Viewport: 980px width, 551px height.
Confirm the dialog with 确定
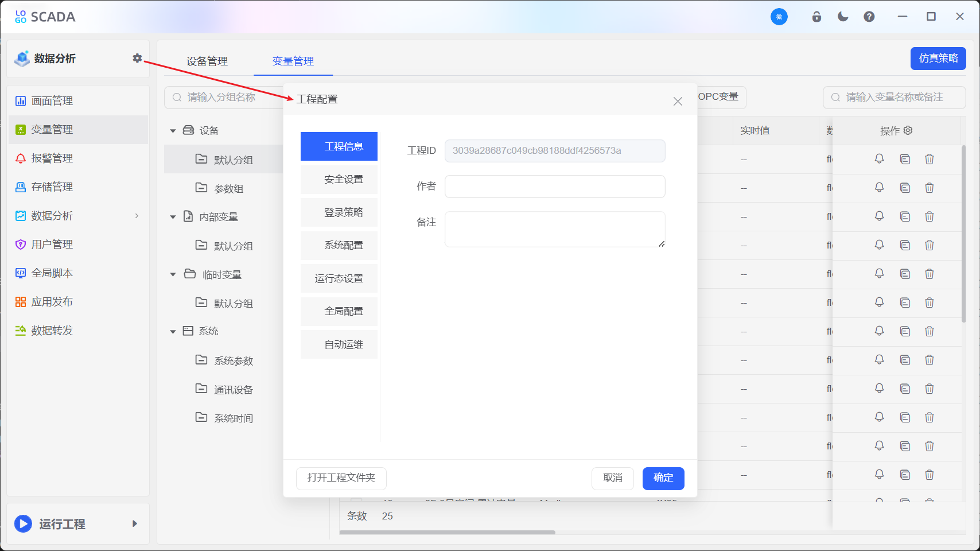[663, 478]
